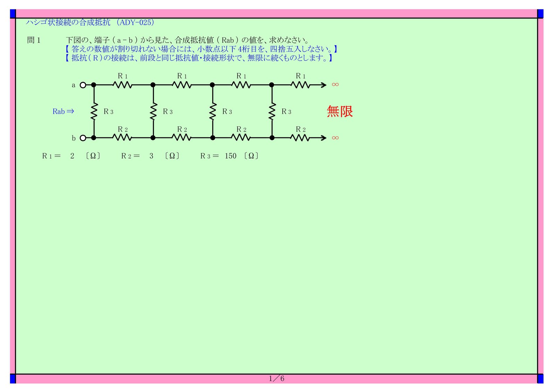555x392 pixels.
Task: Click the 'R 2 = 3 〔Ω〕' value
Action: [151, 156]
